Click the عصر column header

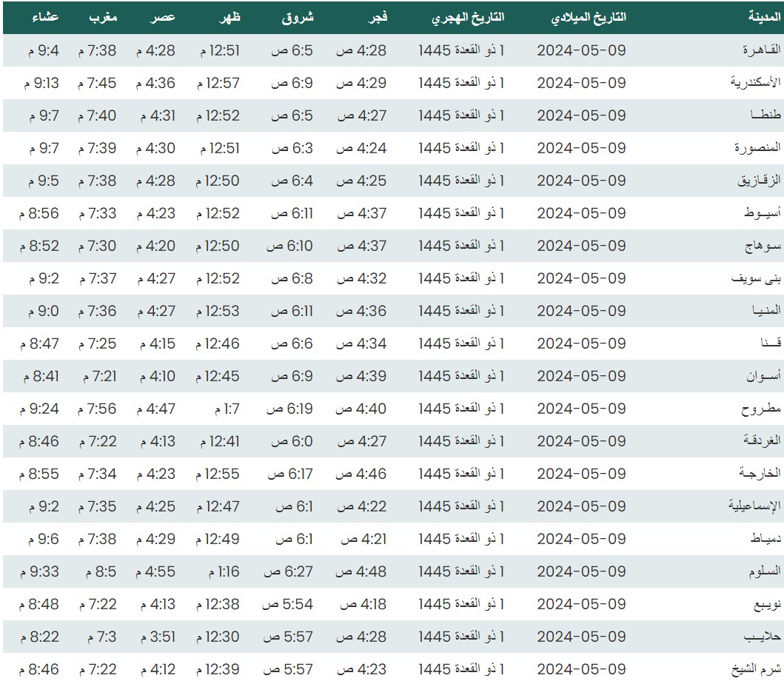coord(163,17)
